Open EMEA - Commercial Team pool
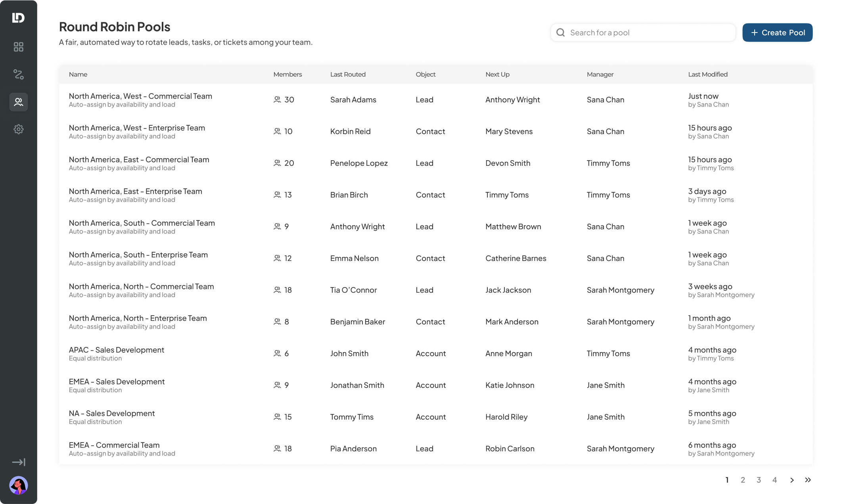Image resolution: width=847 pixels, height=504 pixels. click(114, 445)
